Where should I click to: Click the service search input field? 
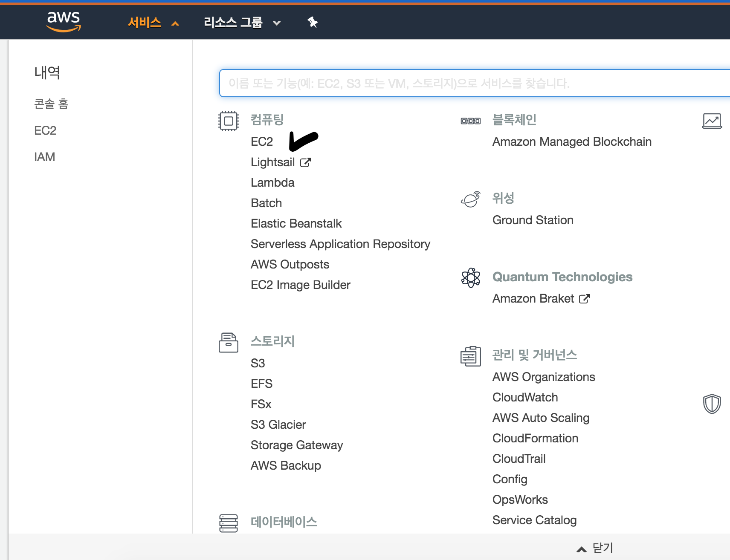pos(475,83)
